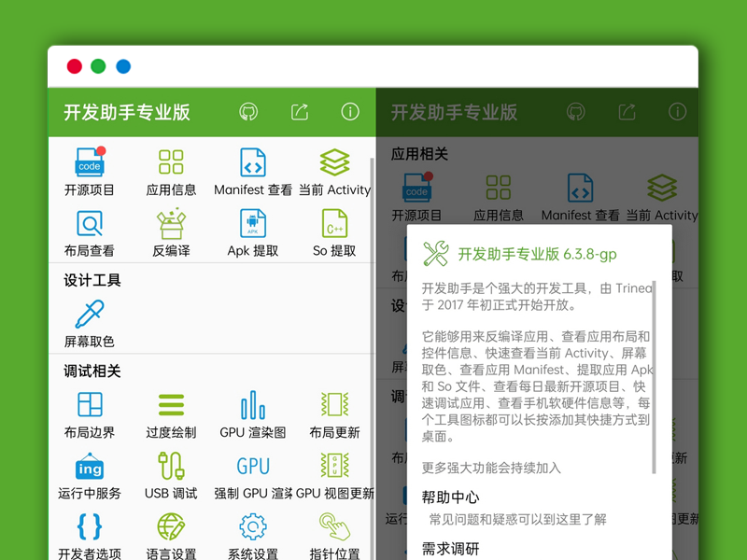Click the green window button

99,66
